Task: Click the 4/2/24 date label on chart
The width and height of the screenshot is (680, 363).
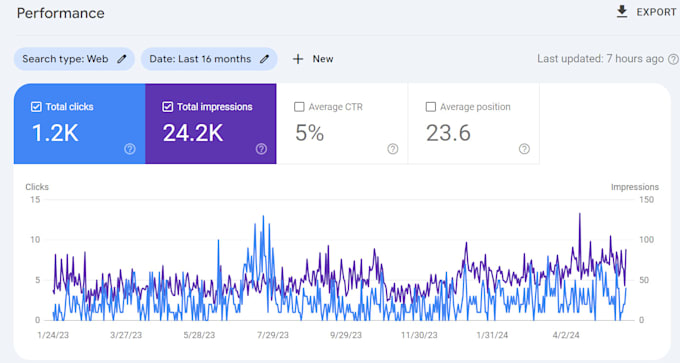Action: pos(566,335)
